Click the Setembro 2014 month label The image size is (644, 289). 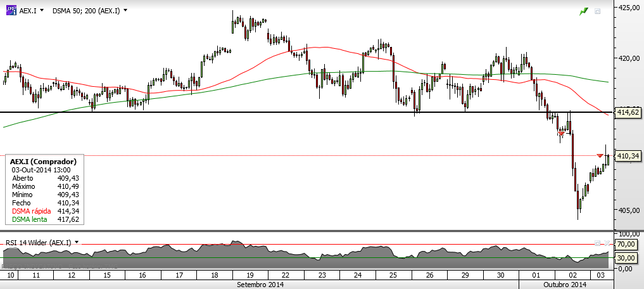pyautogui.click(x=260, y=284)
